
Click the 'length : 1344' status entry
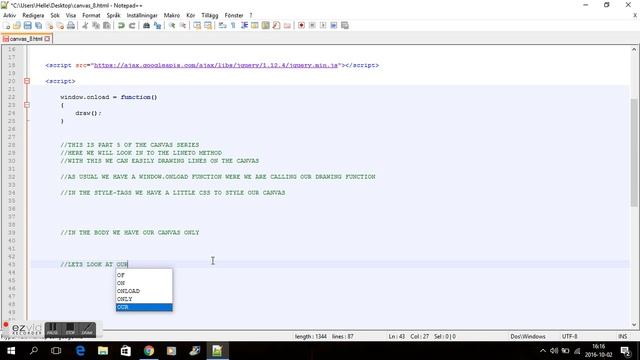click(x=311, y=336)
